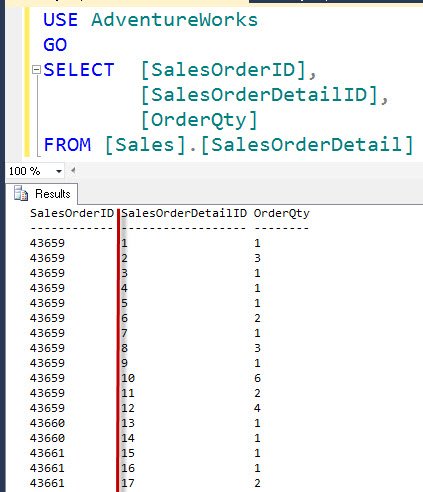Image resolution: width=423 pixels, height=492 pixels.
Task: Click SalesOrderID 43659 in detail row 1
Action: point(47,243)
